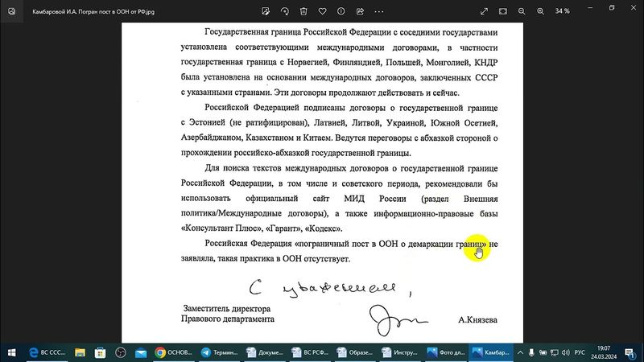Click the battery tray icon

[x=543, y=352]
